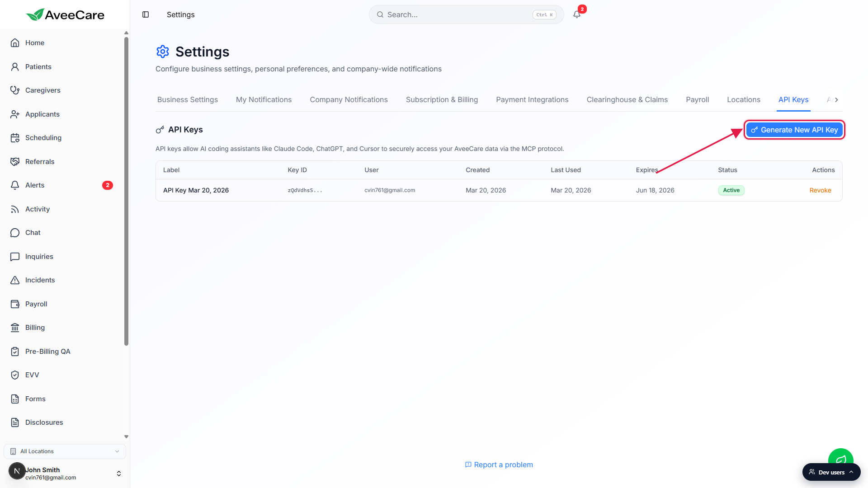Viewport: 868px width, 488px height.
Task: Click the Active status badge
Action: pyautogui.click(x=731, y=190)
